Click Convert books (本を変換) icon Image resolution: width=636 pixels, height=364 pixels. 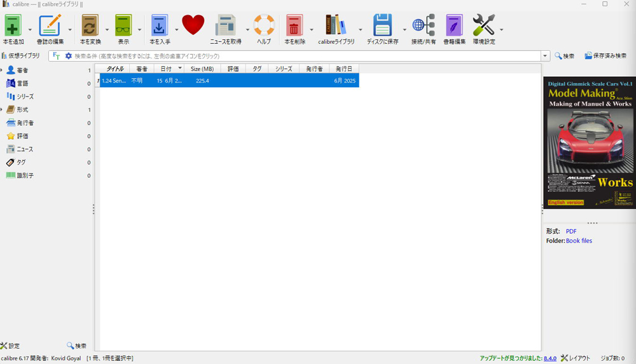pos(90,26)
